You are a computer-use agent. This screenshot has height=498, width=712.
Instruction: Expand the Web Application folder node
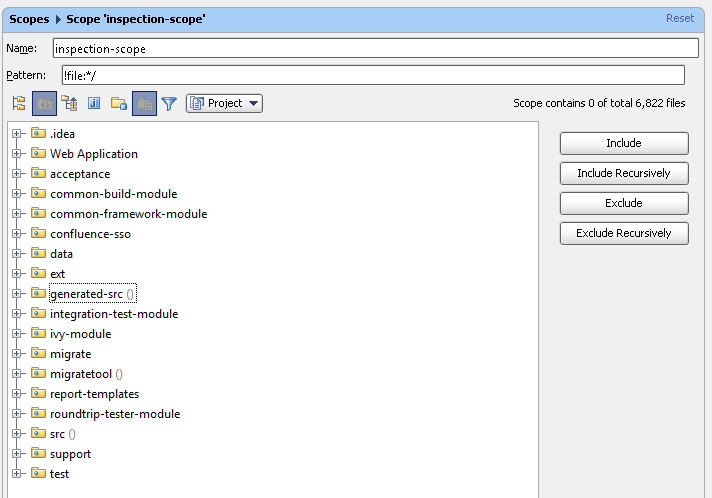[17, 153]
